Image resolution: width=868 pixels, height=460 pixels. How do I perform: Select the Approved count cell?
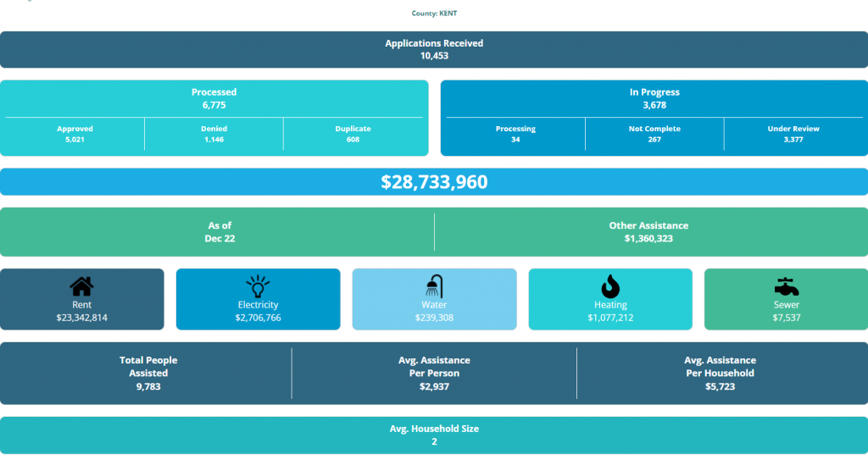click(x=75, y=134)
